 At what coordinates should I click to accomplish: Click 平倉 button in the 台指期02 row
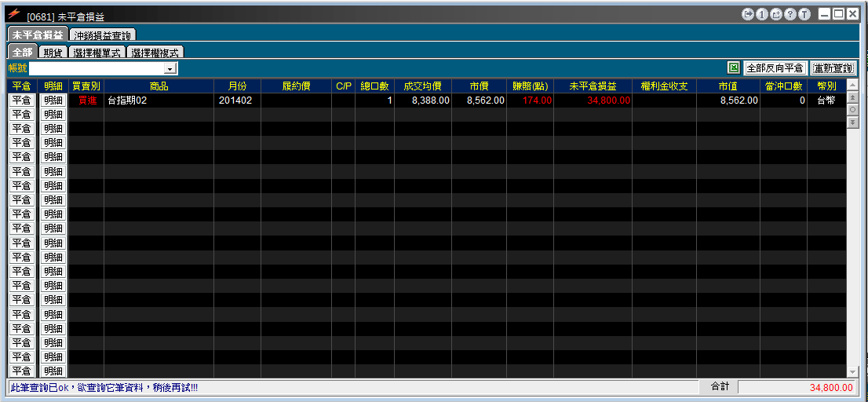pos(22,100)
